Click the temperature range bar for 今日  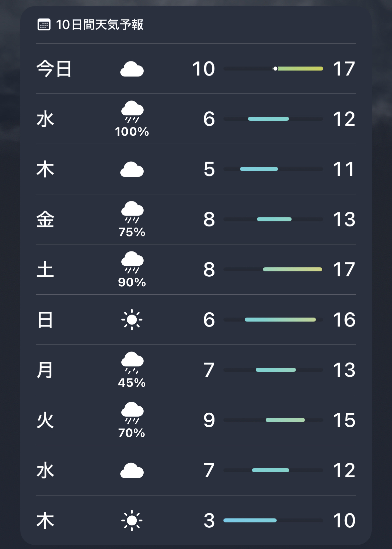tap(273, 69)
